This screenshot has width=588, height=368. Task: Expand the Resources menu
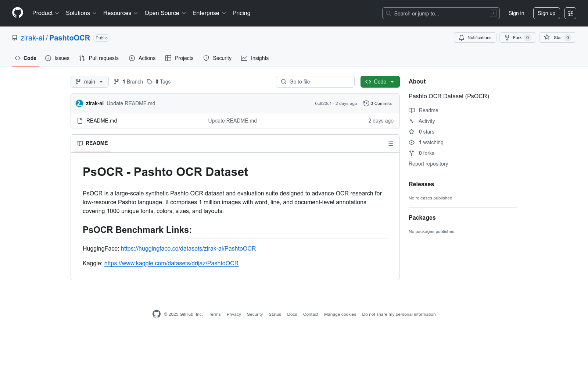[121, 13]
